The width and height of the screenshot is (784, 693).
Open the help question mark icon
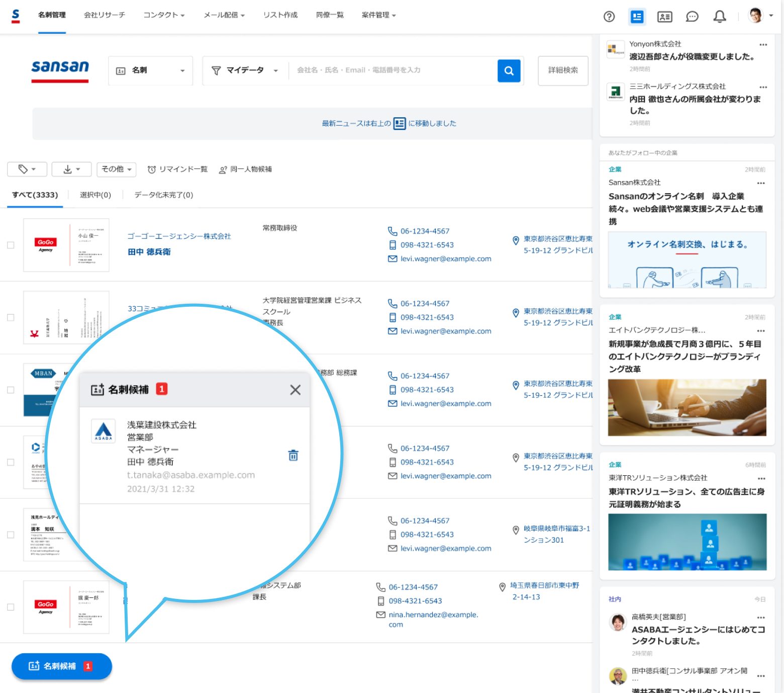(x=609, y=17)
